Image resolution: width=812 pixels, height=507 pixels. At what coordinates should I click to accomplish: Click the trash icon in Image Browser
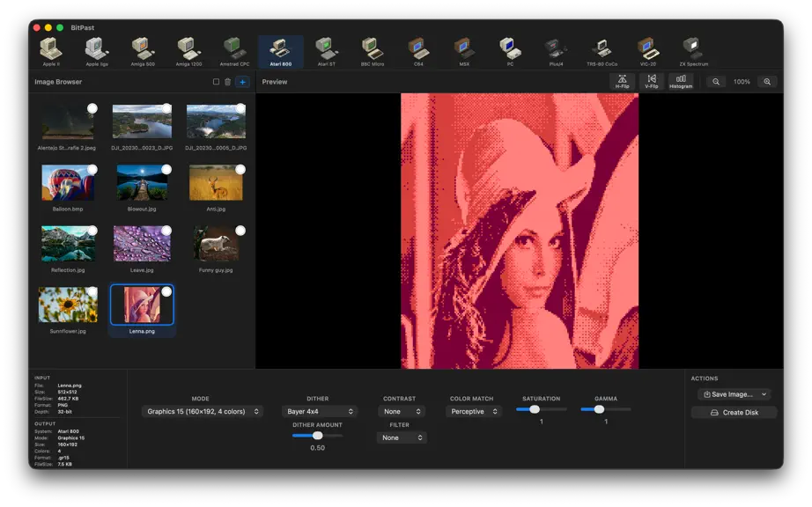pyautogui.click(x=228, y=82)
